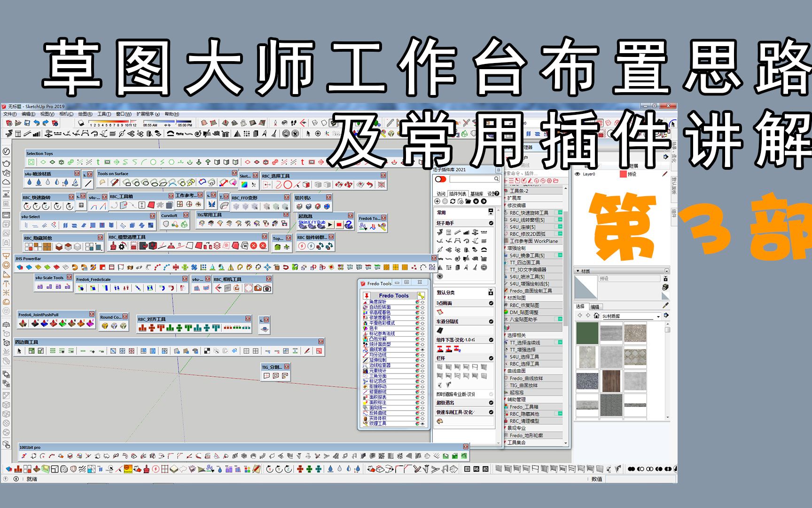The width and height of the screenshot is (812, 508).
Task: Open the 扩展程序(x) menu
Action: [x=148, y=114]
